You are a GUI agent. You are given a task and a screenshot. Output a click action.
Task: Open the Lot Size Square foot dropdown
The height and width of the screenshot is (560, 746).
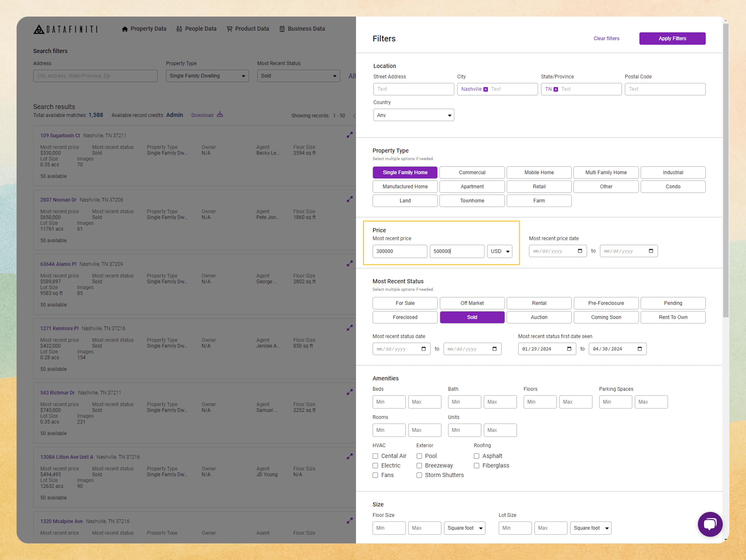591,528
